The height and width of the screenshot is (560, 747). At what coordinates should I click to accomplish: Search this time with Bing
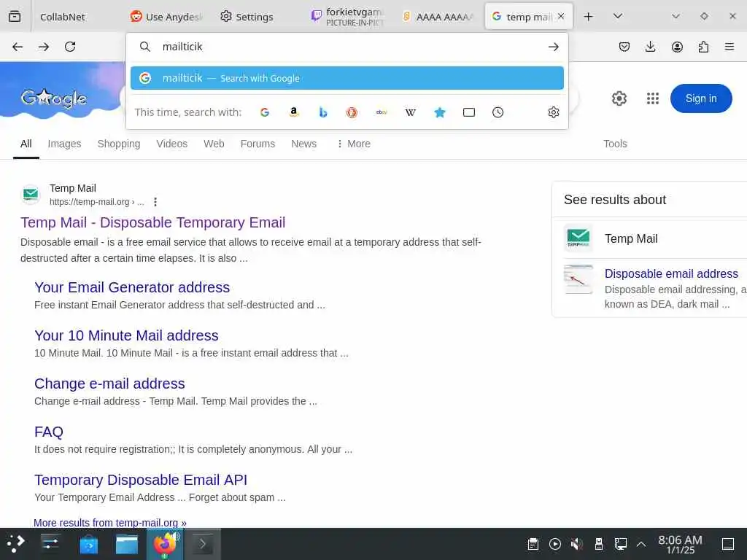(x=323, y=112)
